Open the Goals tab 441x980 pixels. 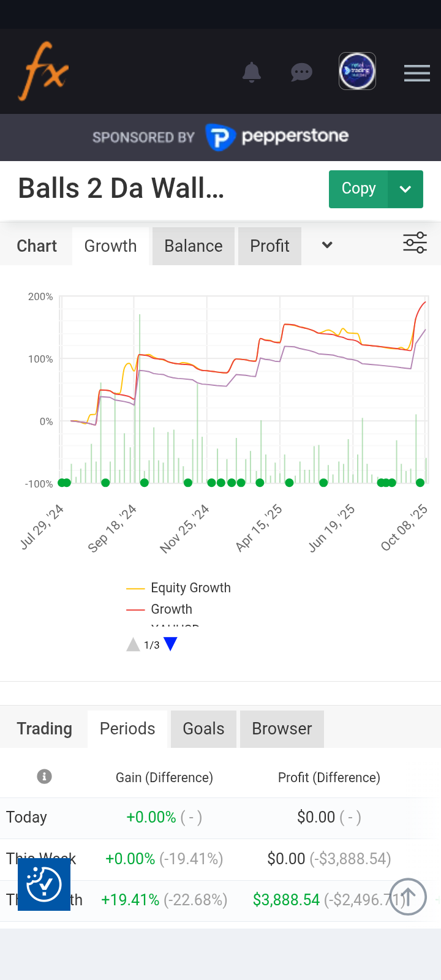tap(203, 729)
